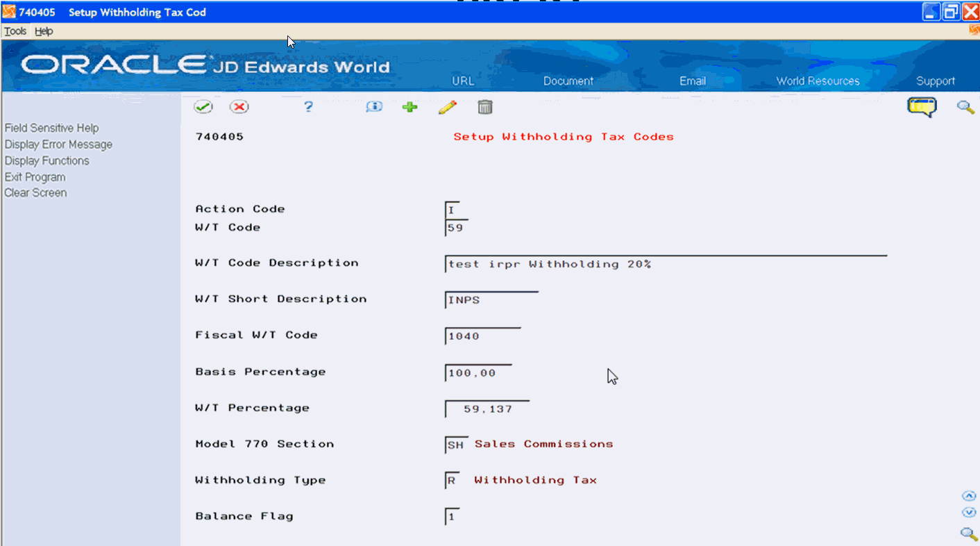Click the blue info bubble toolbar icon

tap(374, 107)
